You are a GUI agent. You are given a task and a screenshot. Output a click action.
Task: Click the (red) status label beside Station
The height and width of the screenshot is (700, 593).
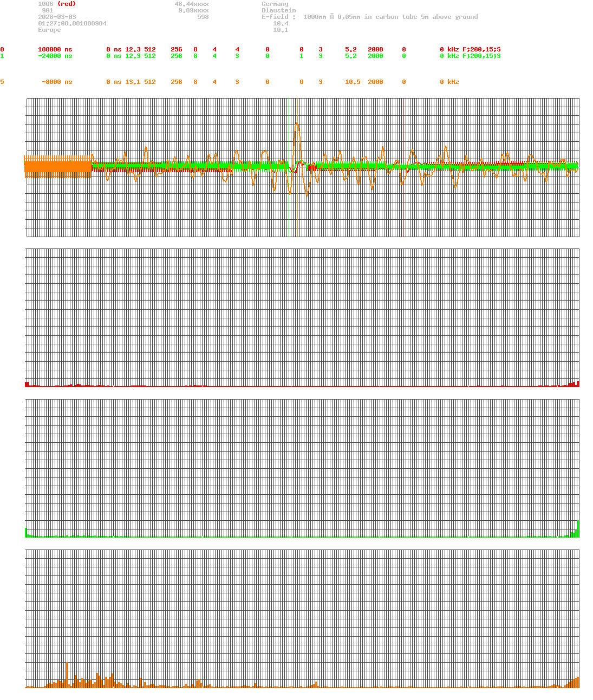pyautogui.click(x=66, y=4)
